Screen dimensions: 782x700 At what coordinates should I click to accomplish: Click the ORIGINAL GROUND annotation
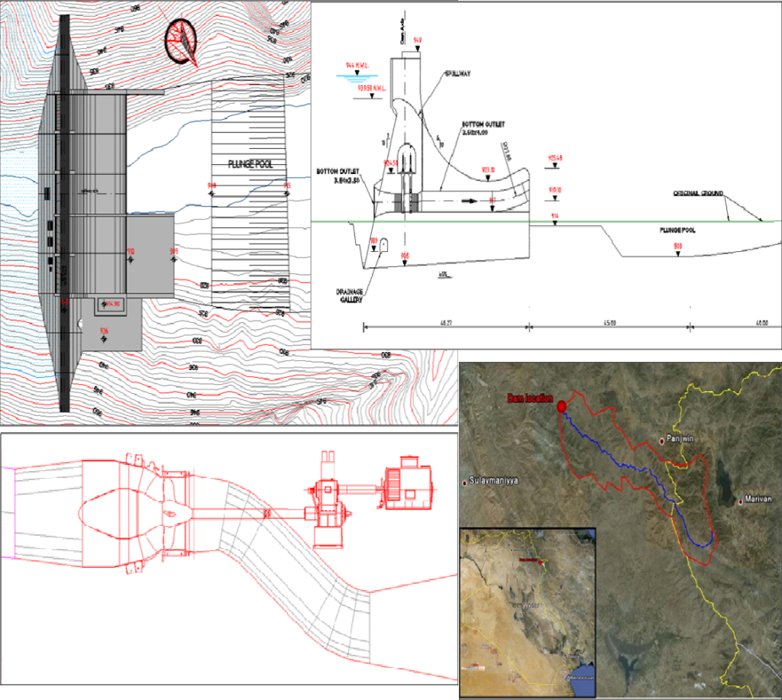tap(699, 192)
